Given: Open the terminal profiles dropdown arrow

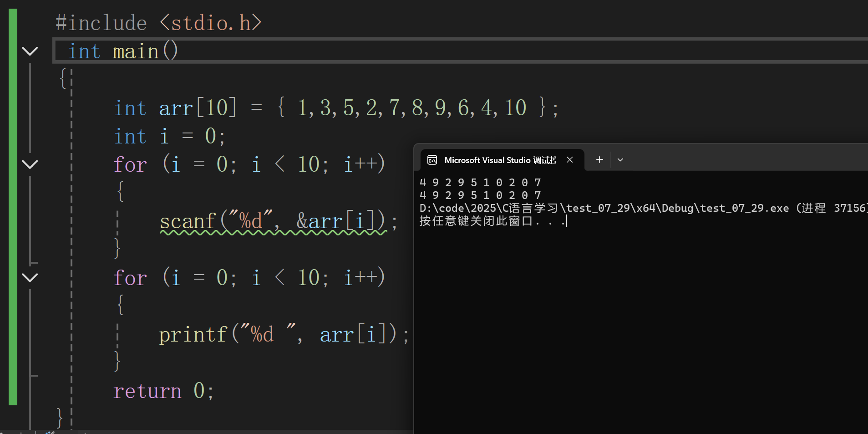Looking at the screenshot, I should tap(620, 160).
